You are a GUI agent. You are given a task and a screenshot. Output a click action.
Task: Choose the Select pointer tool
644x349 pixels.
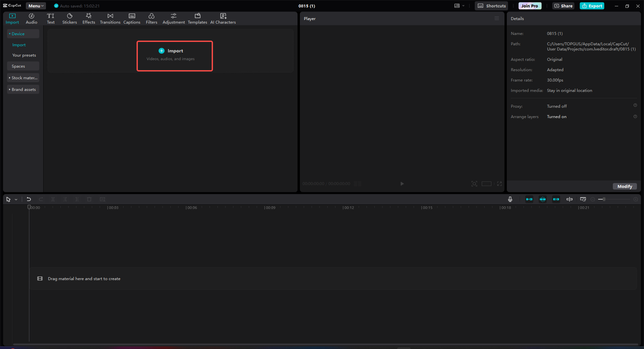[9, 199]
